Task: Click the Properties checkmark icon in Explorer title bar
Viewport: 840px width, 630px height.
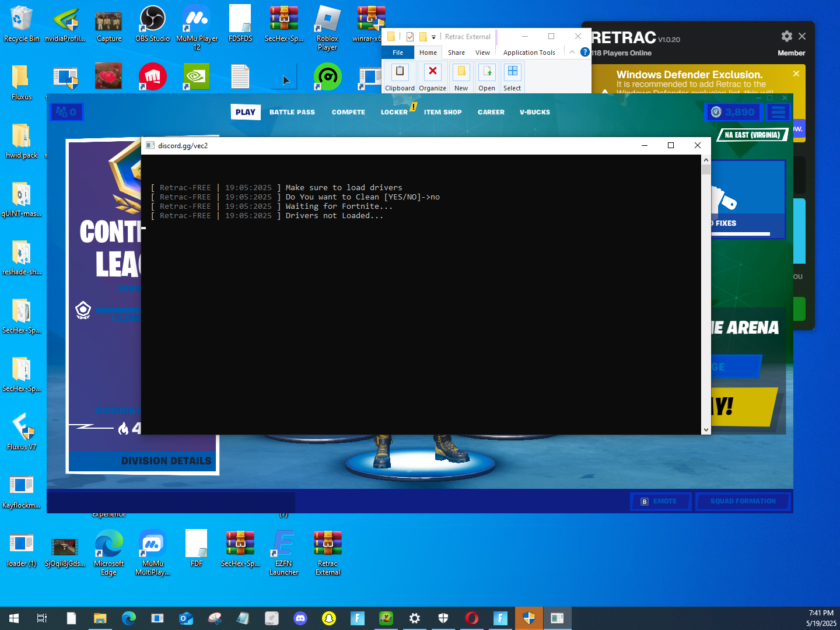Action: (x=410, y=37)
